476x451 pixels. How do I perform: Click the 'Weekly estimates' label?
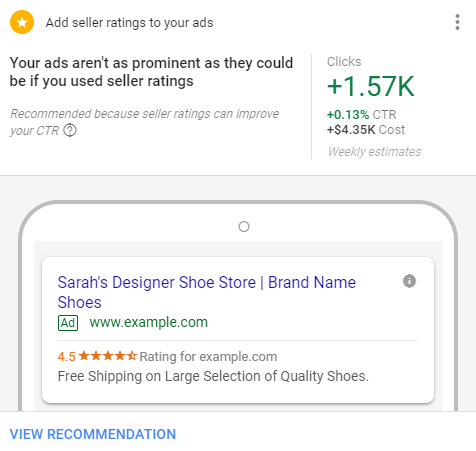click(x=374, y=152)
